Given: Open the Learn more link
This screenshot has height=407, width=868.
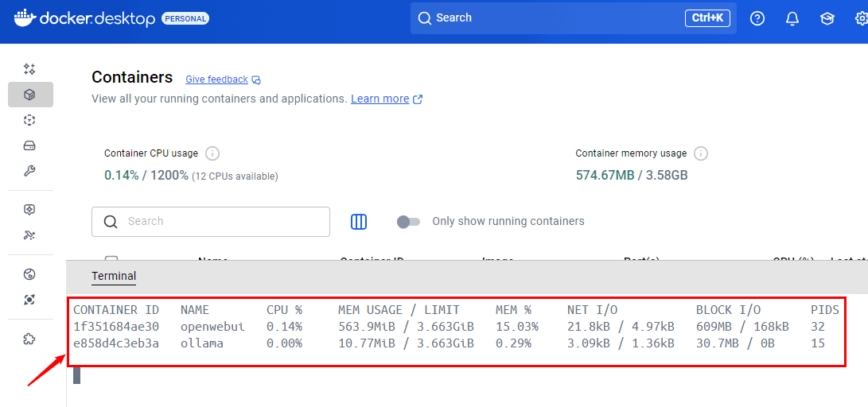Looking at the screenshot, I should click(380, 99).
